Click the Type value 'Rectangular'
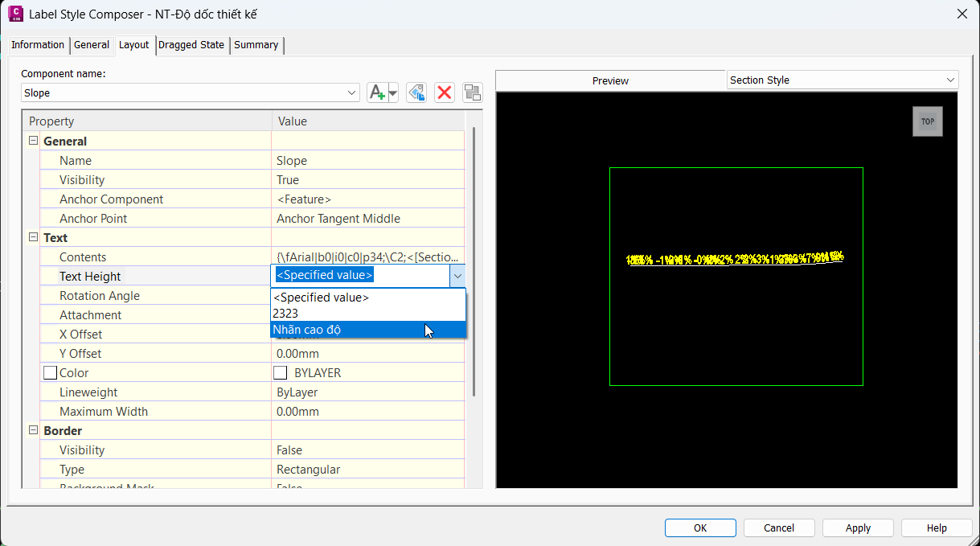980x546 pixels. tap(368, 470)
